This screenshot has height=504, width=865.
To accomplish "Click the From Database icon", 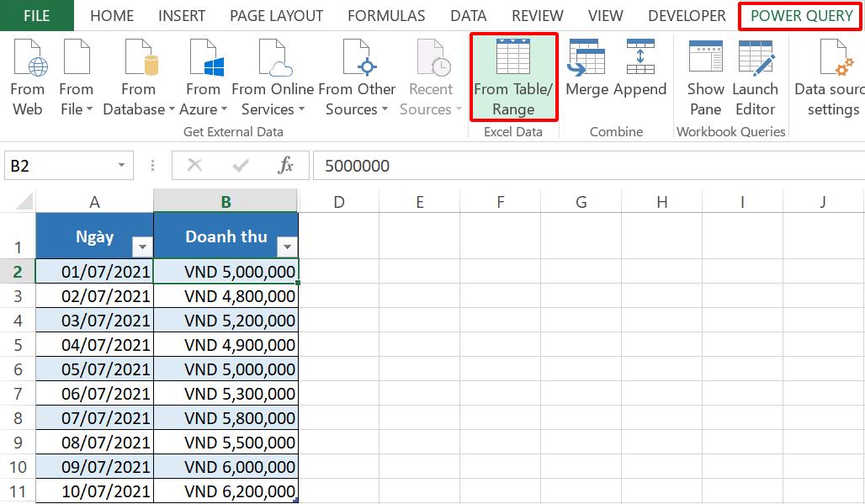I will tap(138, 74).
